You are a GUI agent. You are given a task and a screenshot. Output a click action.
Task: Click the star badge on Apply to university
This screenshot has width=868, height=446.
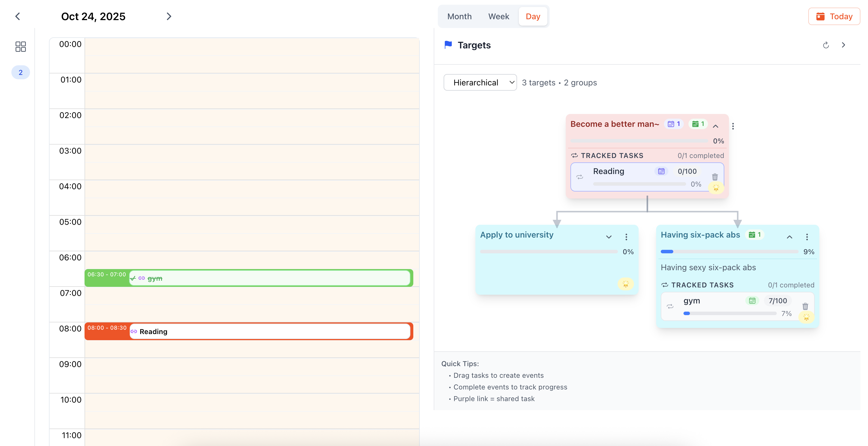coord(625,284)
